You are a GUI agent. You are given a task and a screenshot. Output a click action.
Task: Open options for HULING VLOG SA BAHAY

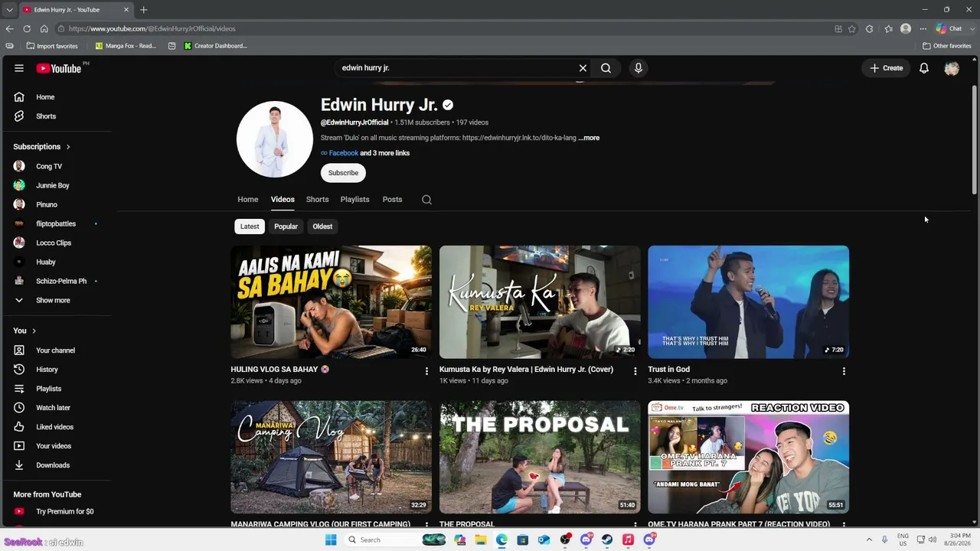coord(426,371)
